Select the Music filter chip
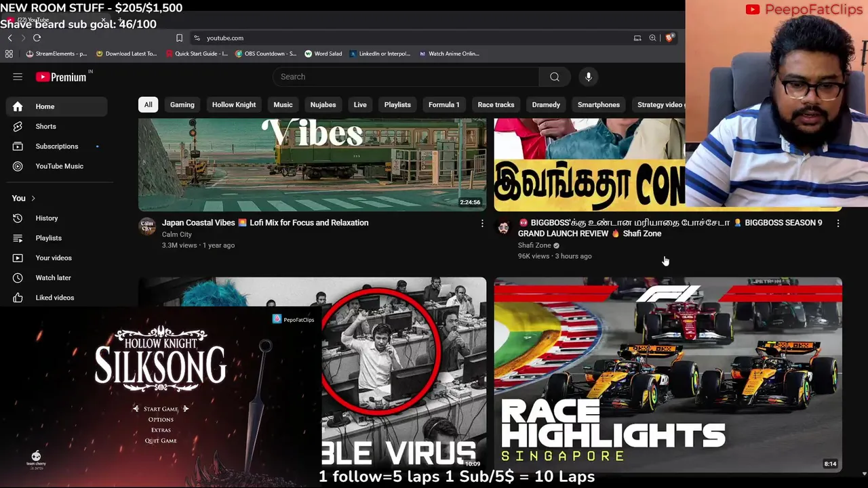 pos(283,104)
